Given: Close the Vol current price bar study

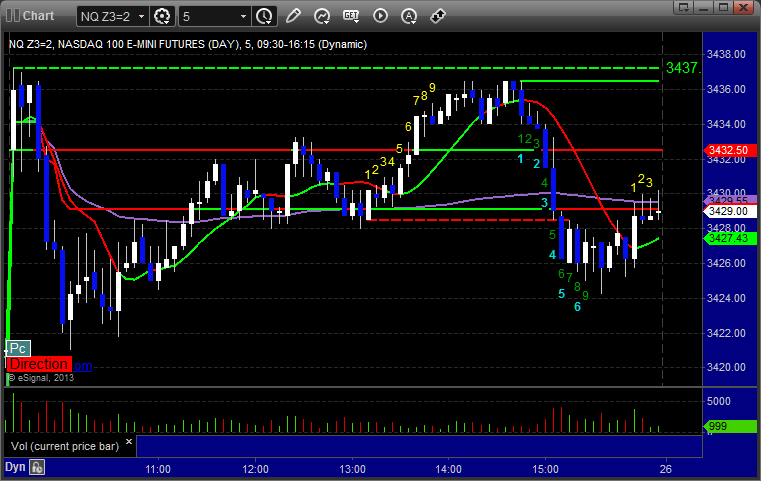Looking at the screenshot, I should [129, 442].
